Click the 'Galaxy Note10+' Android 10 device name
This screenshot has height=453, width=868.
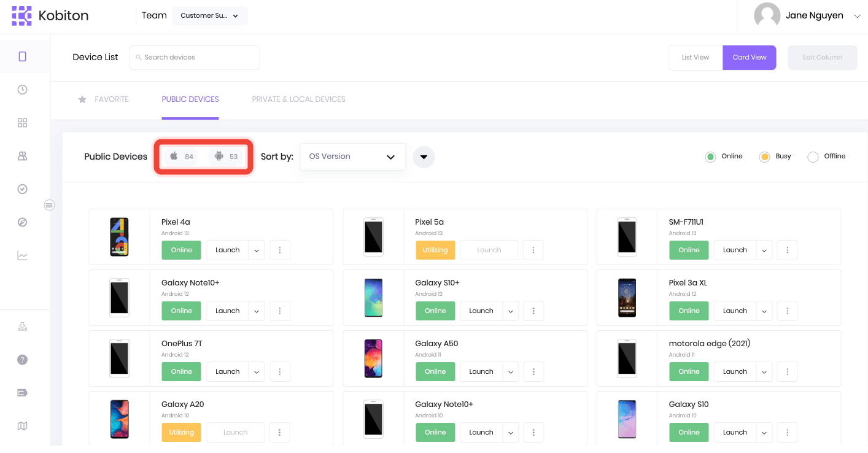coord(444,405)
